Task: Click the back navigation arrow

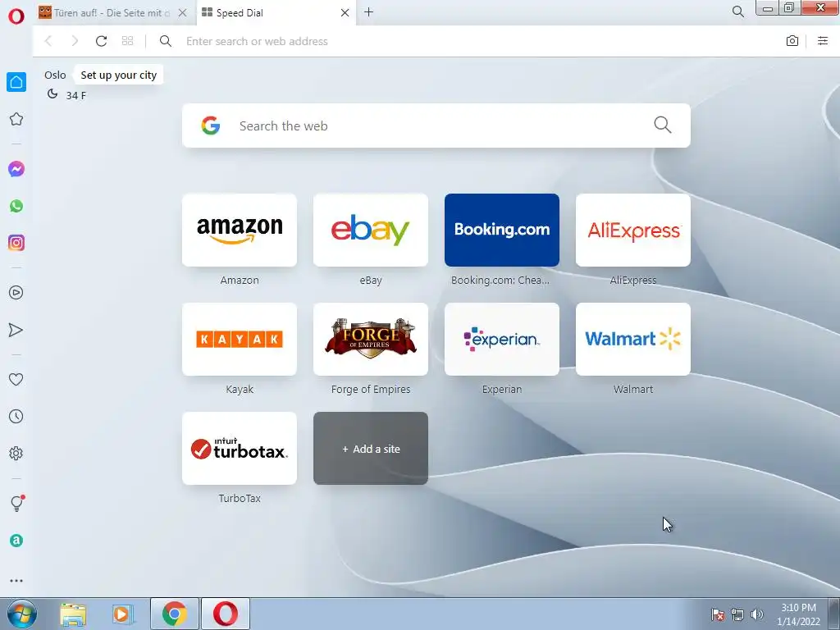Action: pyautogui.click(x=48, y=41)
